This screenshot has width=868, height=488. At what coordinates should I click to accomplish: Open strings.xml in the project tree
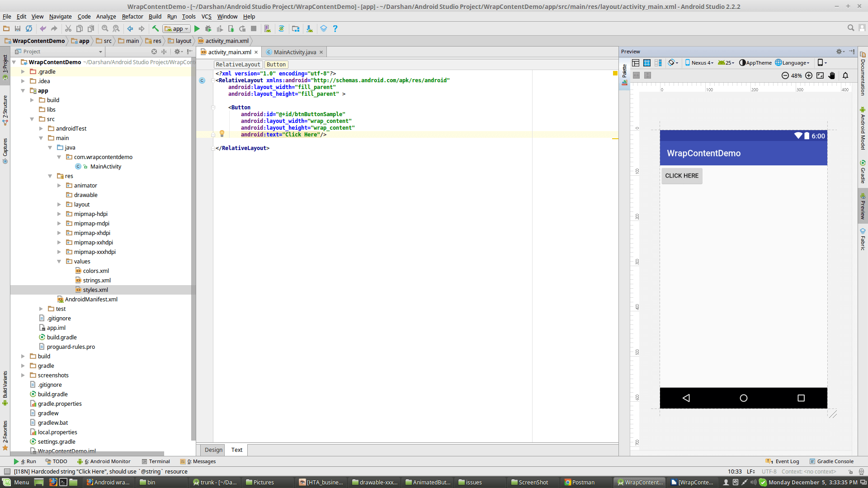(x=97, y=280)
